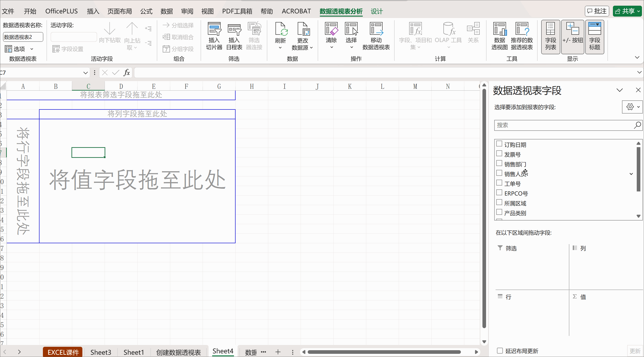Click the 插入日程表 (Insert Timeline) icon
This screenshot has width=644, height=357.
click(x=234, y=30)
